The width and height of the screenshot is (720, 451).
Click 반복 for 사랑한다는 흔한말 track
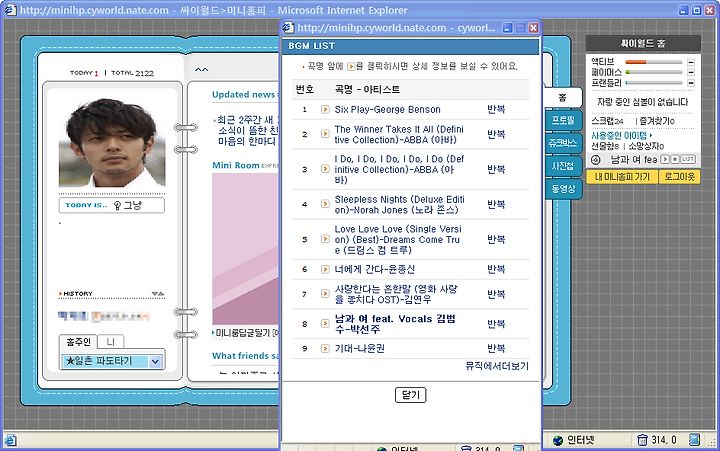point(496,294)
